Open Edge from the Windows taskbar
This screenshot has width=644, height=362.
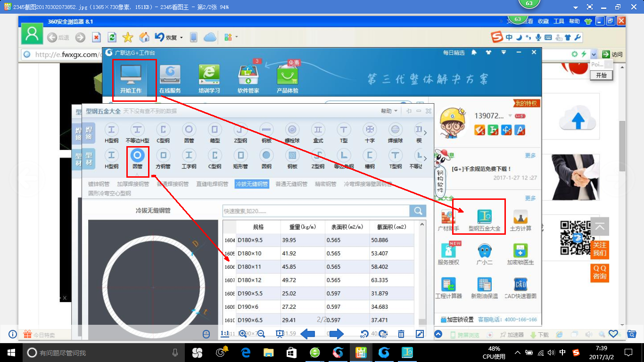(x=245, y=352)
